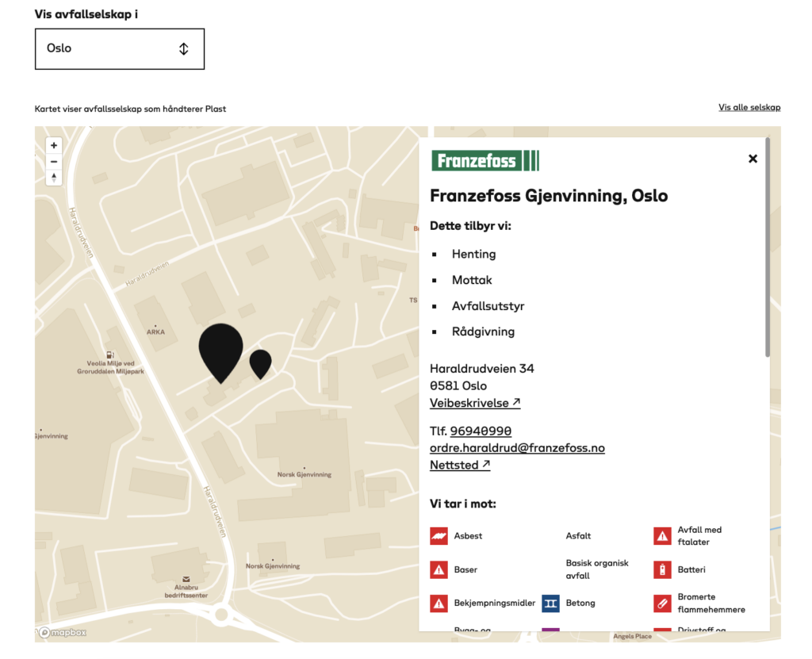812x659 pixels.
Task: Click the Henting service item
Action: (473, 254)
